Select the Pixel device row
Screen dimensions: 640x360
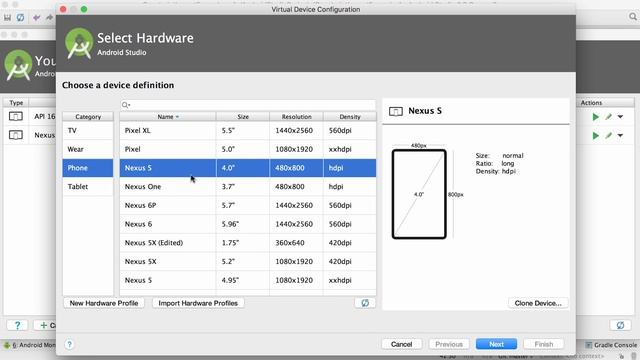(248, 149)
